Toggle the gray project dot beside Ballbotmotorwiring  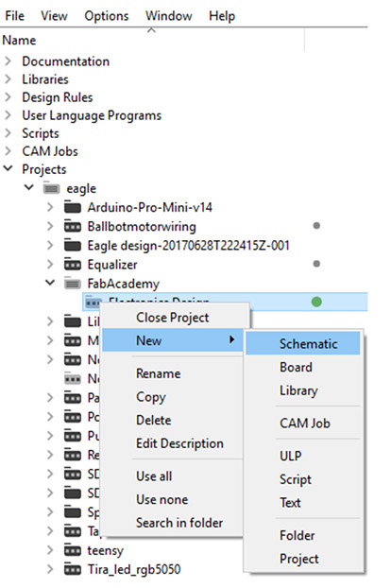316,226
